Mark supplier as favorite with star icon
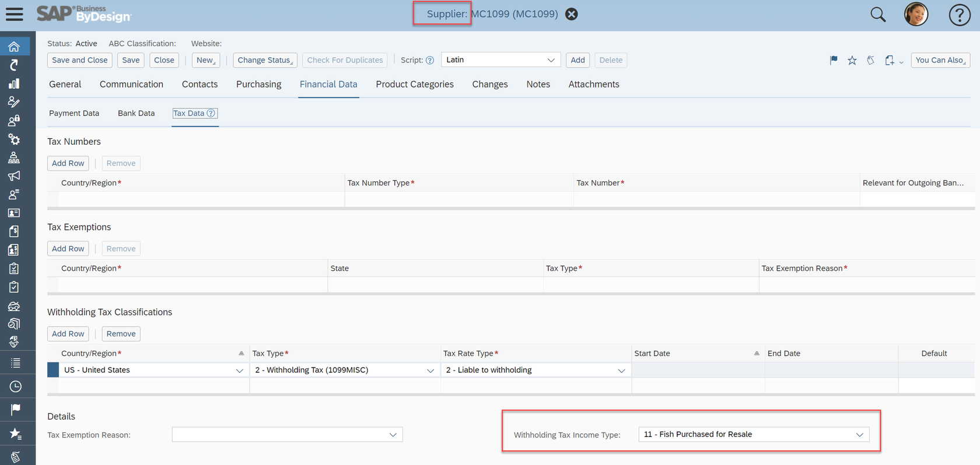Image resolution: width=980 pixels, height=465 pixels. [x=852, y=60]
